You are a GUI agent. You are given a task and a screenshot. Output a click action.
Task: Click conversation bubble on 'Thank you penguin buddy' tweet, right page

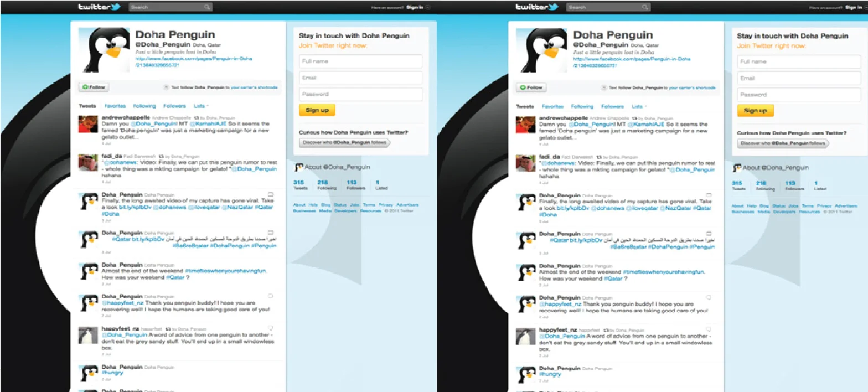[708, 297]
